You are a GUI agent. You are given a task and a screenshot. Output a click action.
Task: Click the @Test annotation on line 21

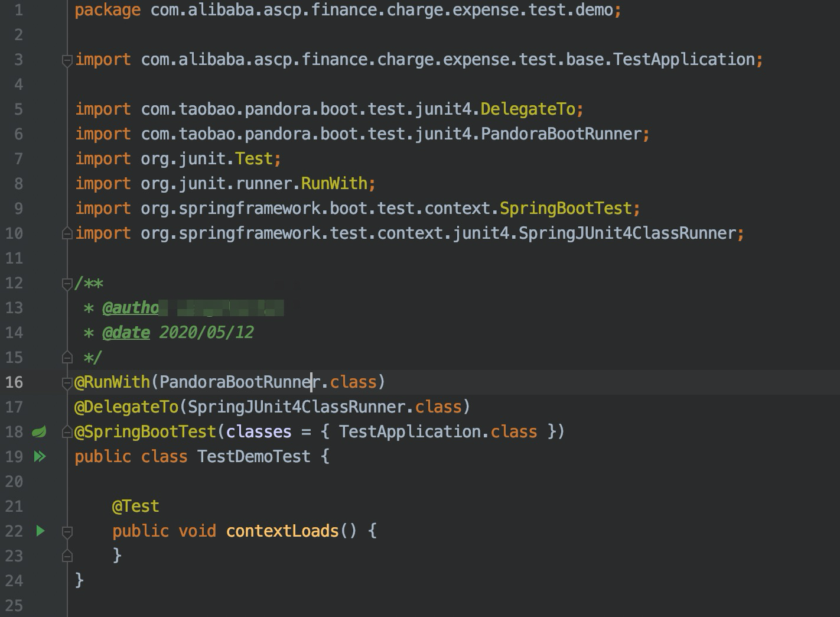[x=136, y=506]
